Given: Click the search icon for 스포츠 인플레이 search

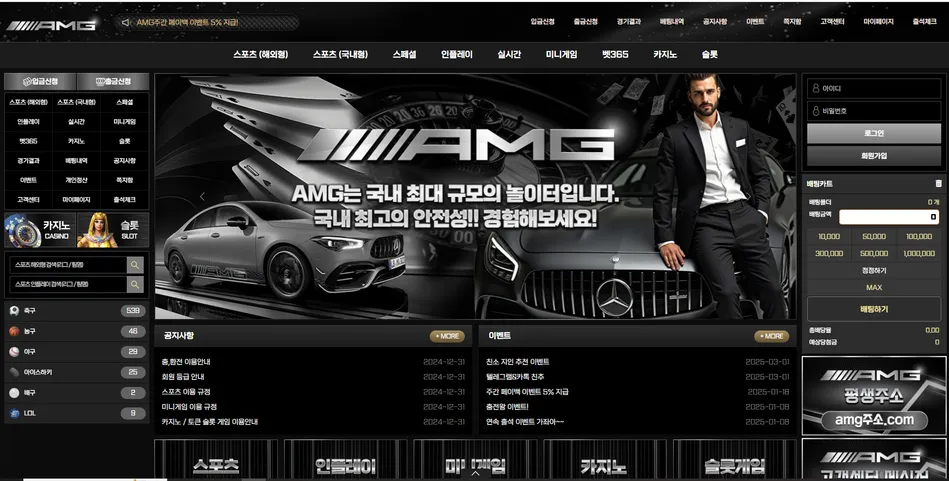Looking at the screenshot, I should pos(135,284).
